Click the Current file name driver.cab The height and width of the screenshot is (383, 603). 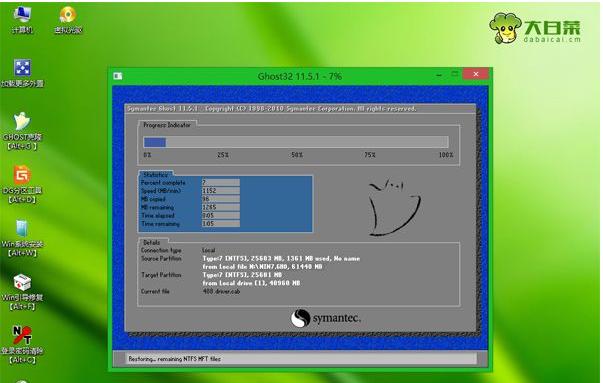222,291
